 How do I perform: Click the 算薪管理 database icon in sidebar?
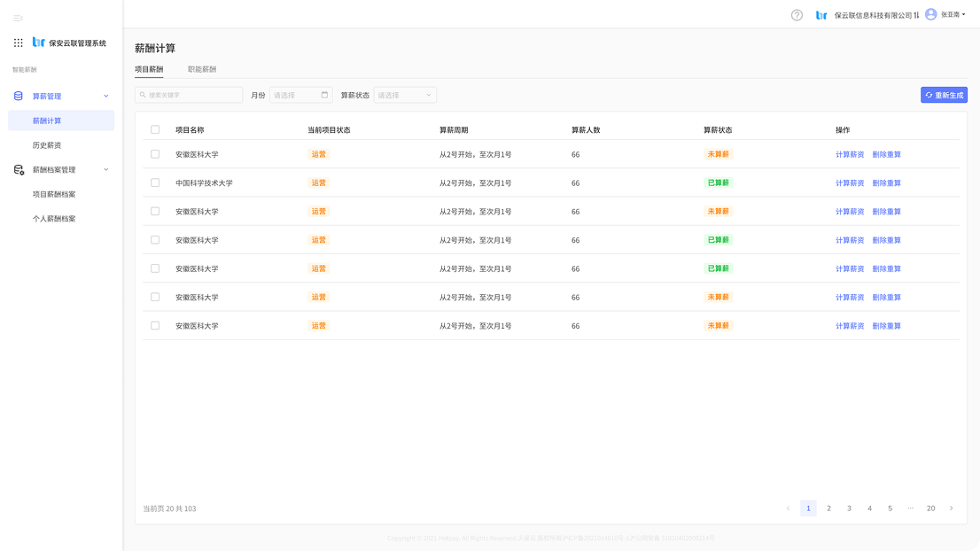(19, 96)
